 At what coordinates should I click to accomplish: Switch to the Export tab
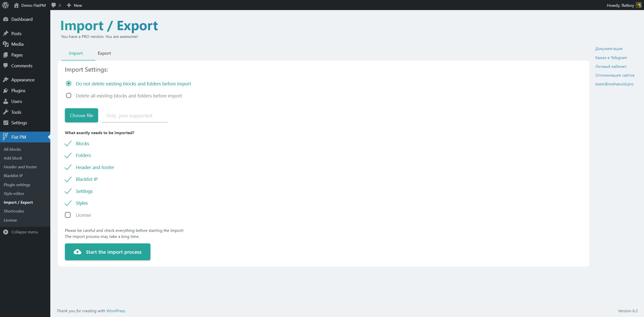(104, 53)
